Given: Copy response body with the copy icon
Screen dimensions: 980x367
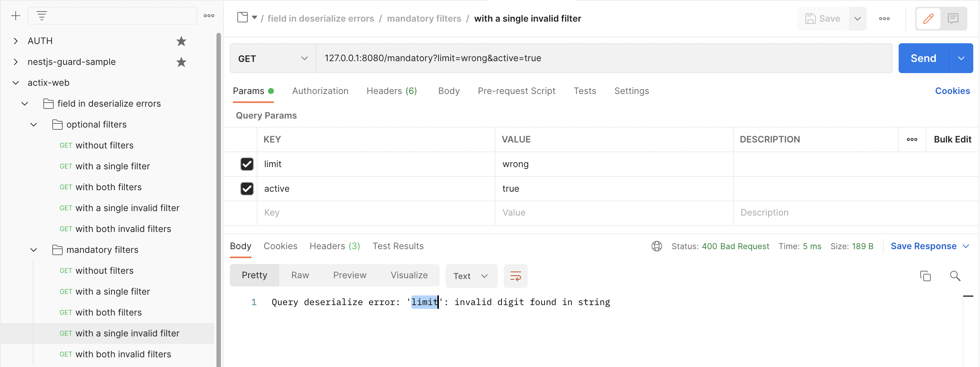Looking at the screenshot, I should (x=925, y=276).
